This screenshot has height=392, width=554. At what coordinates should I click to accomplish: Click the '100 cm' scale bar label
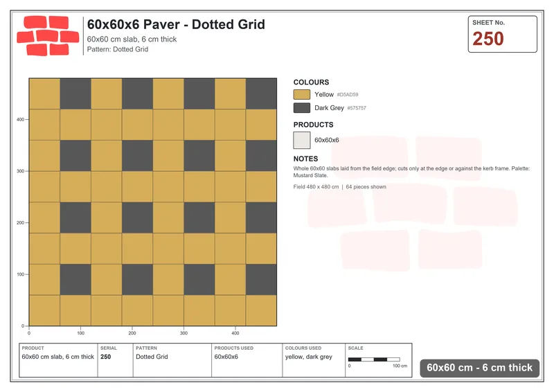point(400,366)
